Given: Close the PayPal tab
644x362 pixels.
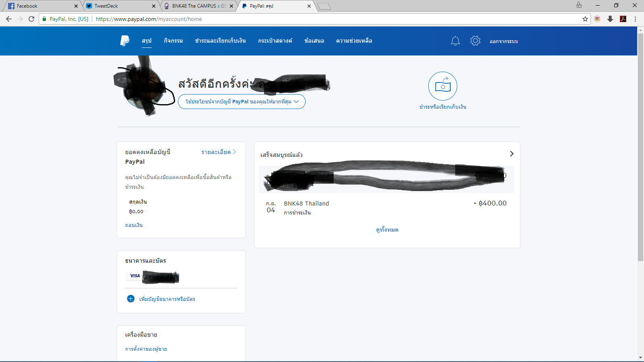Looking at the screenshot, I should (x=309, y=6).
